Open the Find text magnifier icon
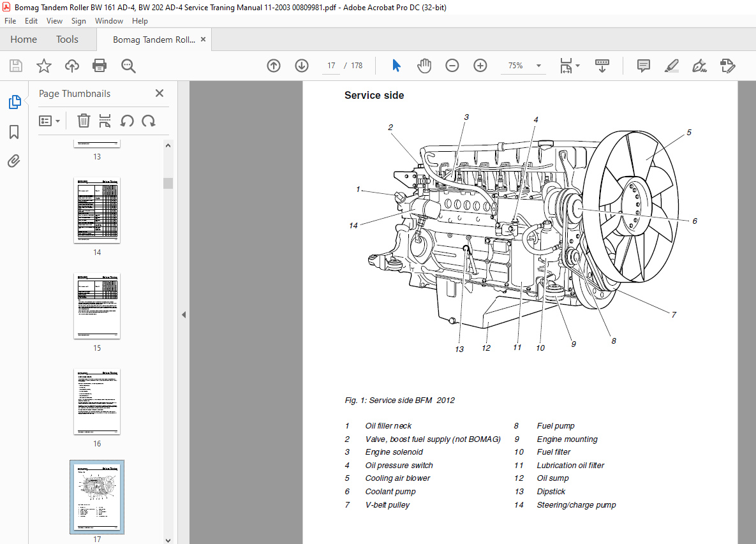This screenshot has height=544, width=756. tap(128, 66)
